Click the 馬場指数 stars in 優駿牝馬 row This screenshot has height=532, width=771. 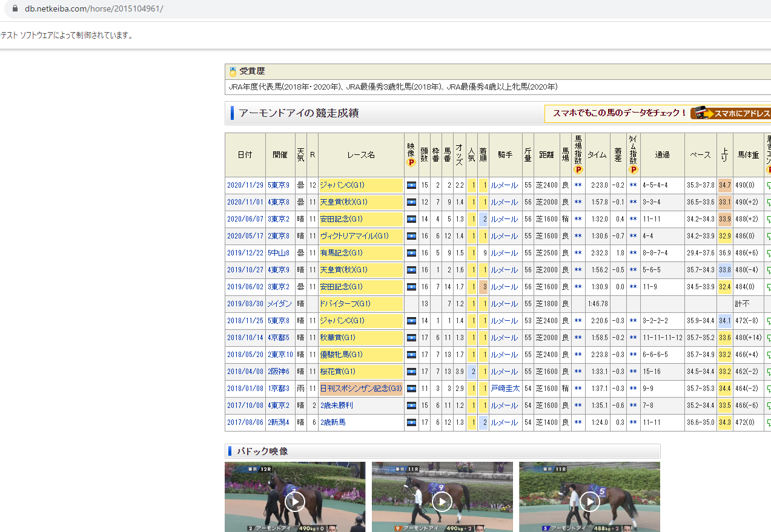pyautogui.click(x=578, y=355)
